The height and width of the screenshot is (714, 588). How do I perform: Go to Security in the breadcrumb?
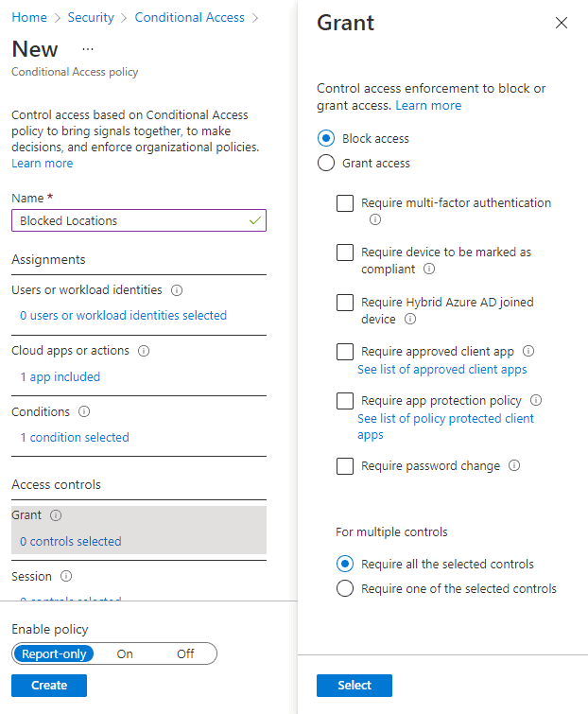click(91, 17)
